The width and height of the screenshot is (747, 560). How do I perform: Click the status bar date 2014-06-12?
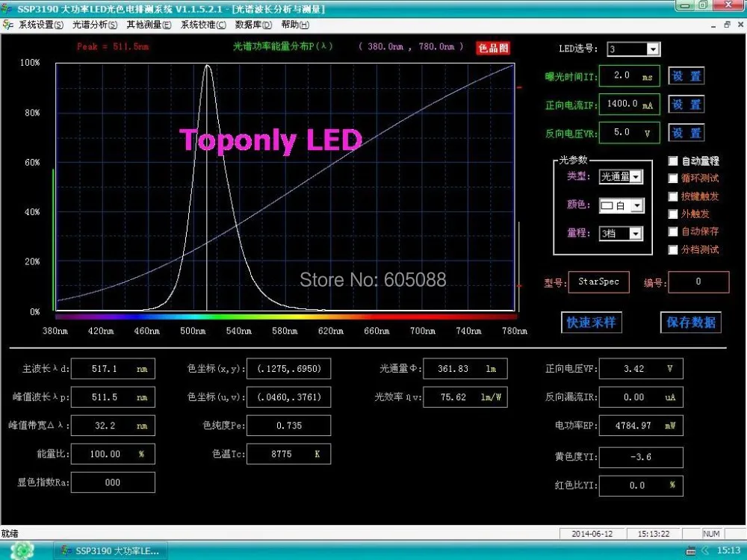pyautogui.click(x=592, y=534)
